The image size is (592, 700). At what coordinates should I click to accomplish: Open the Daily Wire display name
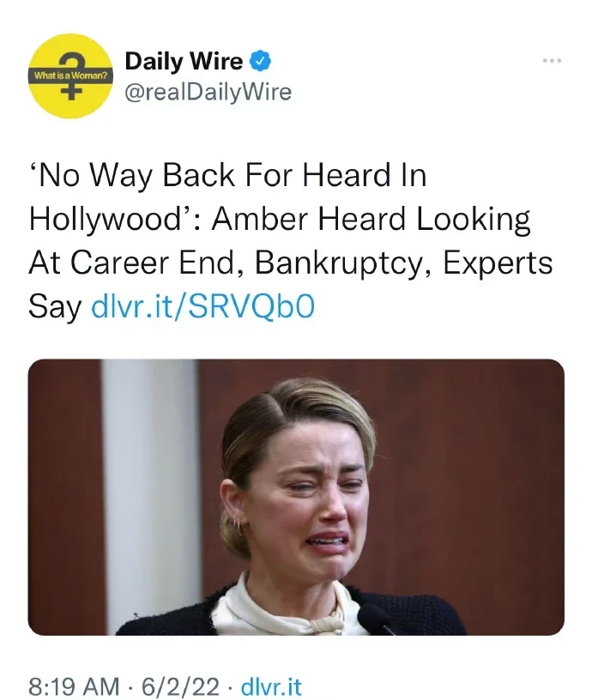pyautogui.click(x=184, y=61)
